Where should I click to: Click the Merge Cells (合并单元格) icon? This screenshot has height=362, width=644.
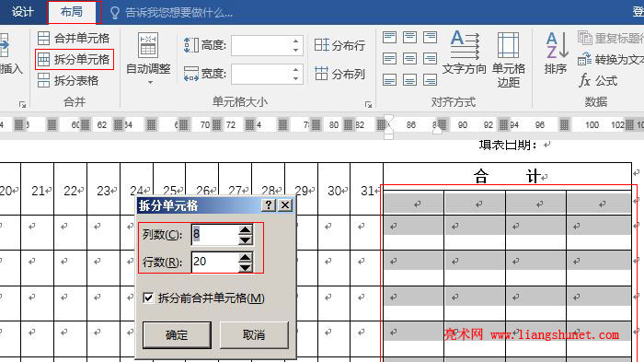[43, 39]
